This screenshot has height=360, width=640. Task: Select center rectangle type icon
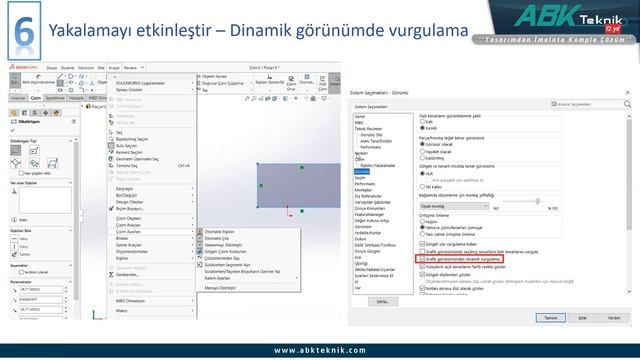pyautogui.click(x=34, y=151)
